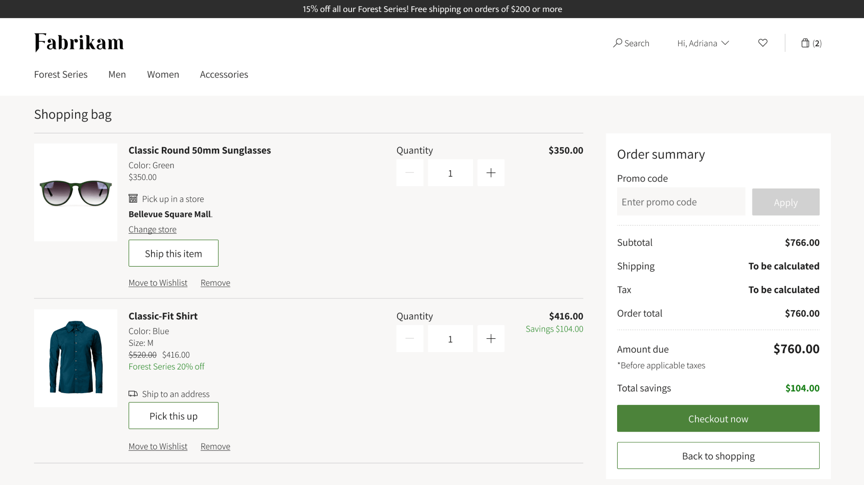Screen dimensions: 864x485
Task: Click the shirt quantity value field
Action: pos(450,339)
